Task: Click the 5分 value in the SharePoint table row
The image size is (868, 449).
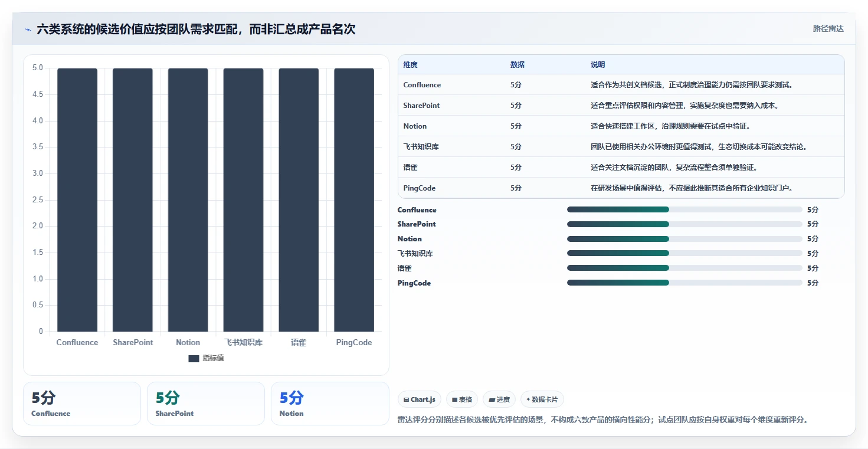Action: pyautogui.click(x=516, y=106)
